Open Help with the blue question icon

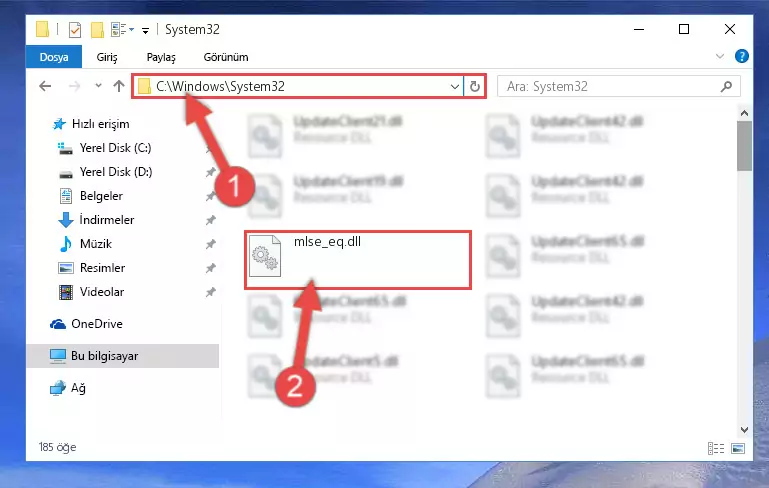point(742,56)
